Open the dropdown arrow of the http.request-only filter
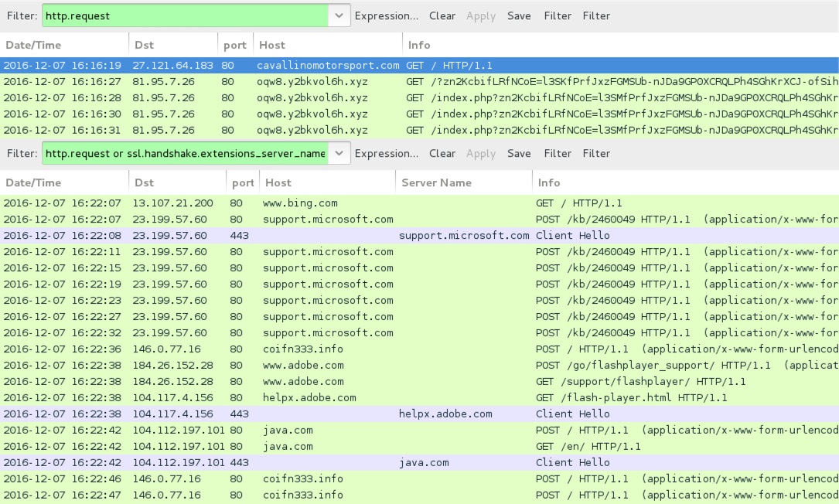This screenshot has width=839, height=504. click(x=339, y=15)
